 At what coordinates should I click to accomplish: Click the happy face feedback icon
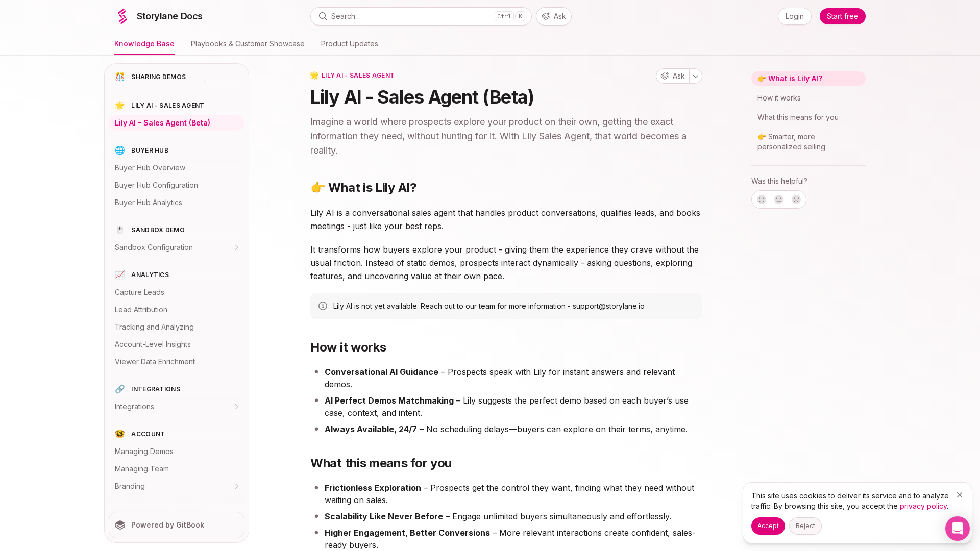click(762, 199)
